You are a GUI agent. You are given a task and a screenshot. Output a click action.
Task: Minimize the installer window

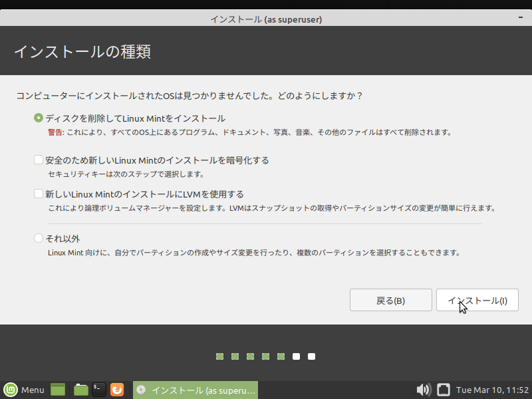click(521, 17)
